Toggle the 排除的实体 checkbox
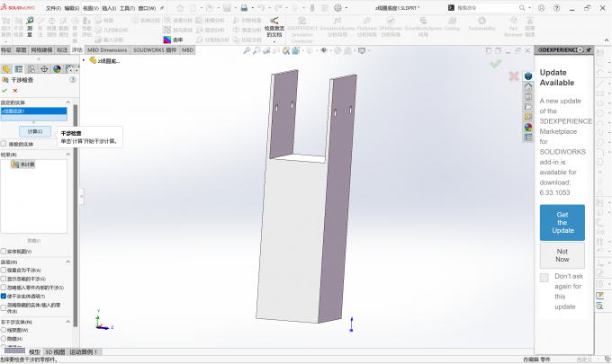The height and width of the screenshot is (364, 612). [x=4, y=144]
